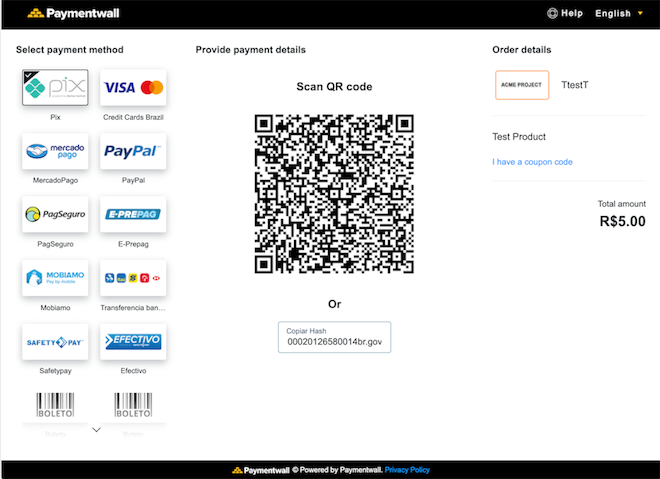Click the Acme Project logo thumbnail
660x479 pixels.
(522, 85)
